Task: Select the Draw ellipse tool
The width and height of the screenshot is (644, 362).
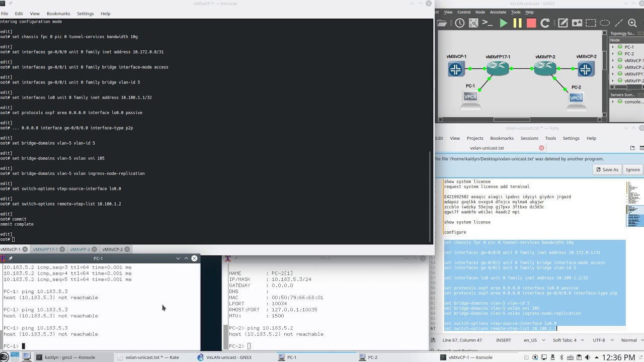Action: [605, 23]
